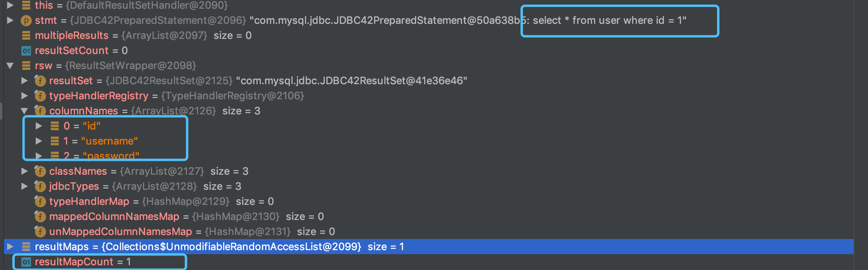
Task: Select the this DefaultResultSetHandler row
Action: coord(429,5)
